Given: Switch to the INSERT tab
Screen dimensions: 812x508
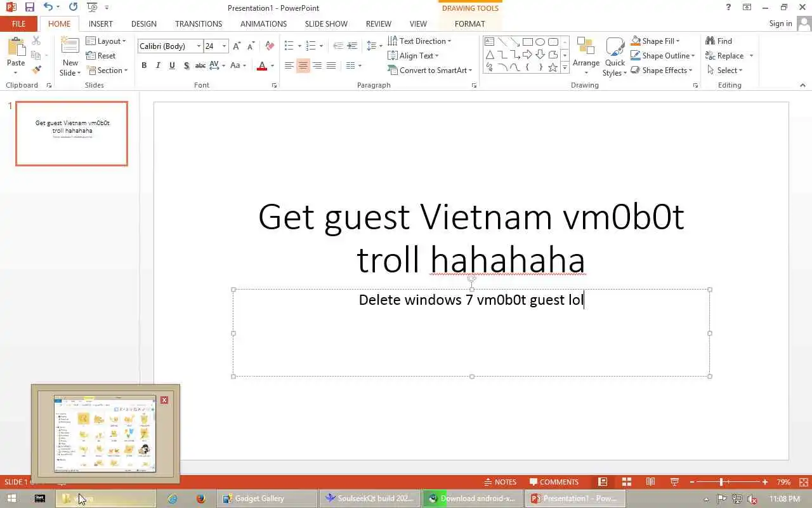Looking at the screenshot, I should (x=101, y=24).
